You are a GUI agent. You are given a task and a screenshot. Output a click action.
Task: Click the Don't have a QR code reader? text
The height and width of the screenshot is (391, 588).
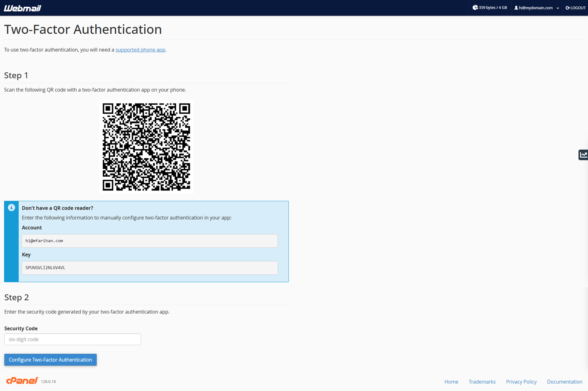click(57, 208)
